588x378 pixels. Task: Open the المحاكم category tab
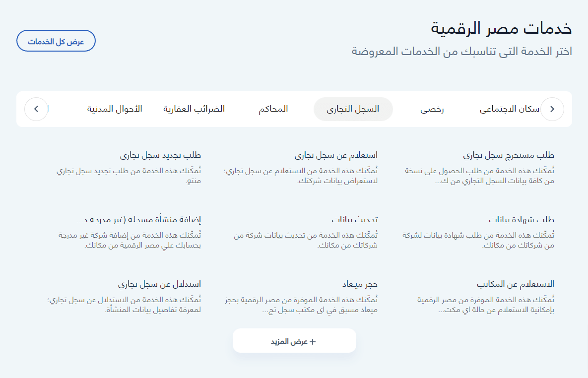(273, 109)
